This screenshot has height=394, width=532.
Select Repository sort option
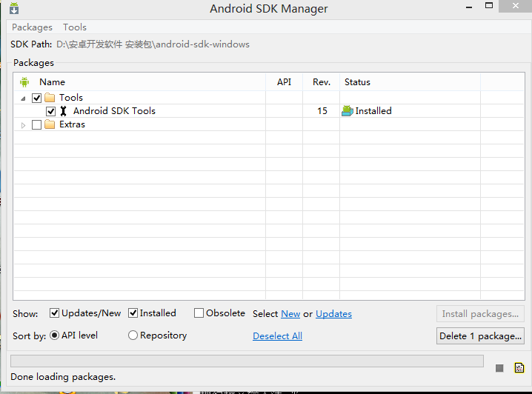(133, 335)
